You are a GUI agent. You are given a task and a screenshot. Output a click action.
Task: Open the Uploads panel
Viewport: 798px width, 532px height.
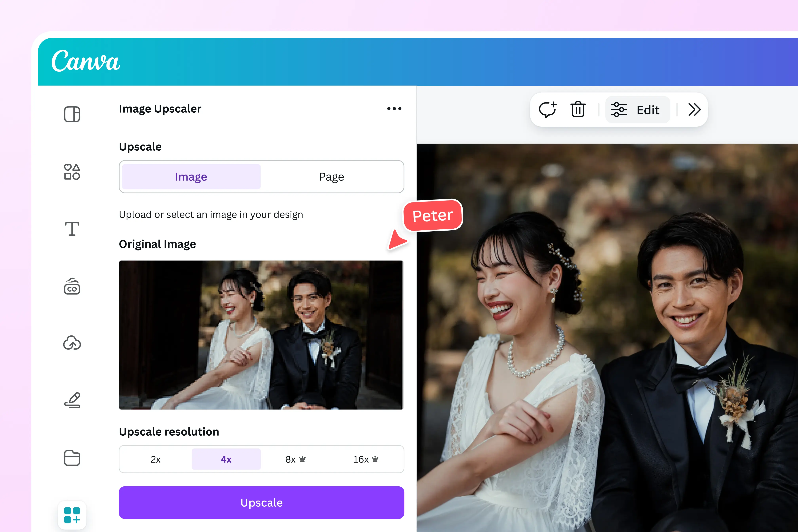[72, 343]
